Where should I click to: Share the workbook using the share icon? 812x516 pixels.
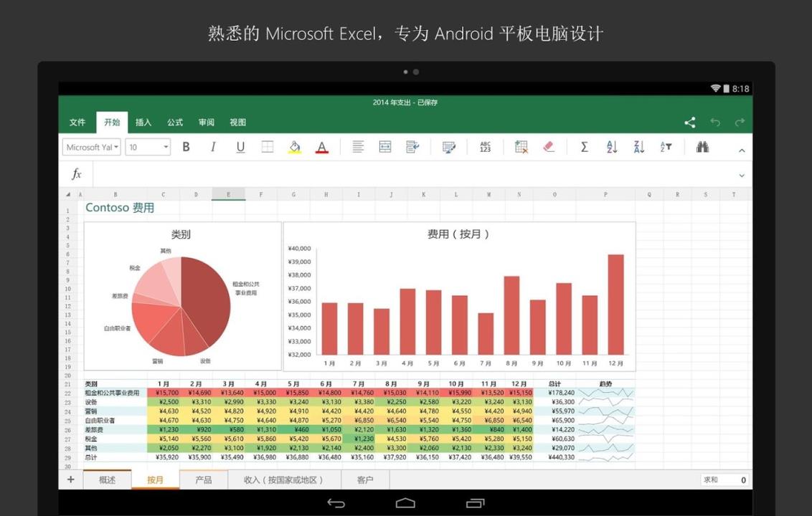[x=690, y=122]
